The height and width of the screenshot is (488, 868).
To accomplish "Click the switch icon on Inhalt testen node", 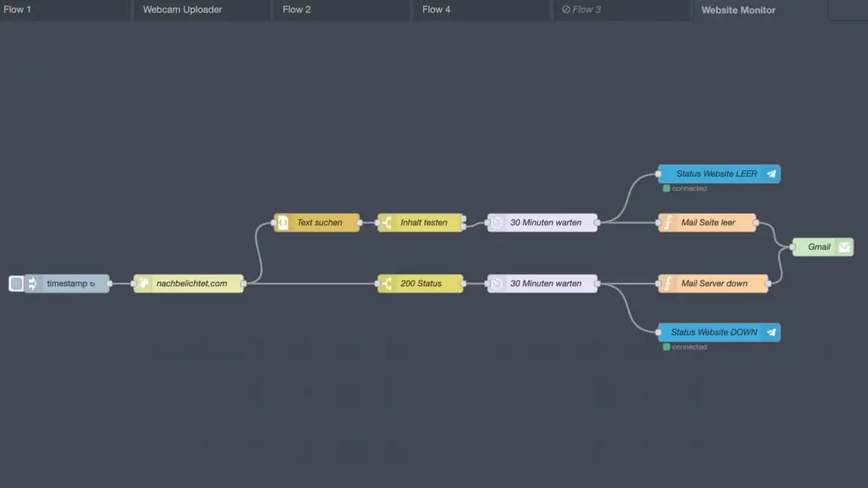I will click(386, 223).
